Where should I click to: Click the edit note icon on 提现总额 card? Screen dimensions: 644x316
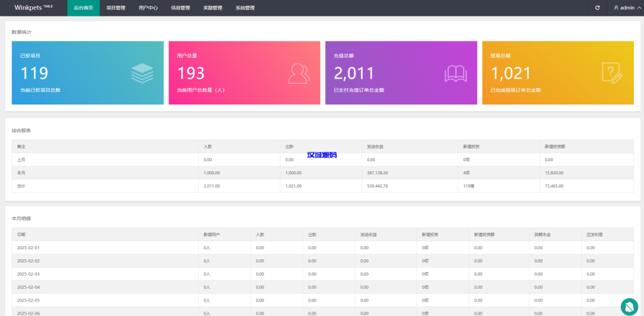[x=612, y=74]
